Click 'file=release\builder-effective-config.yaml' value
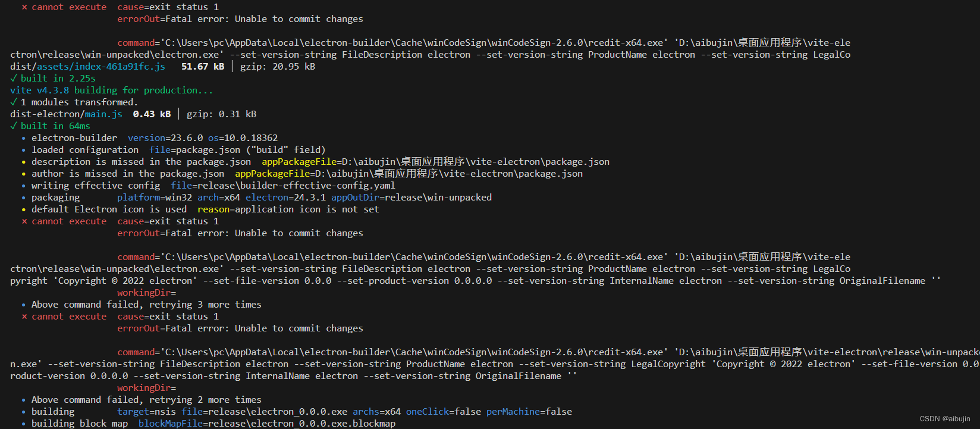Image resolution: width=980 pixels, height=429 pixels. [x=283, y=186]
